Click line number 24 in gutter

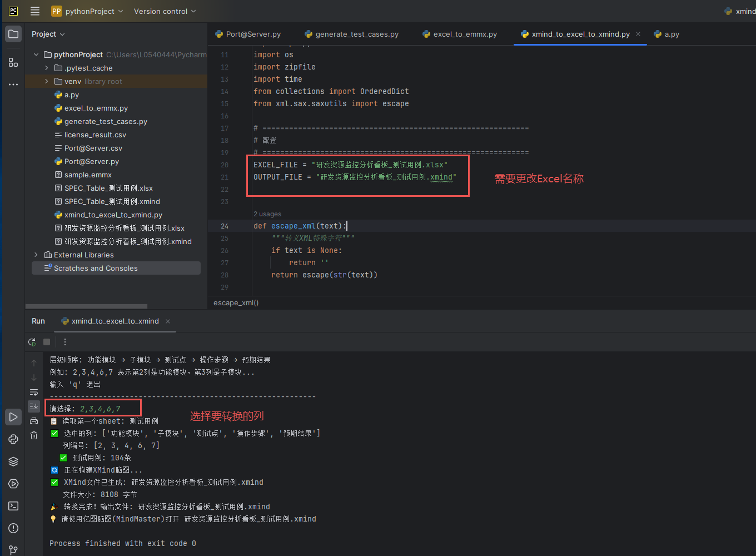pyautogui.click(x=225, y=226)
